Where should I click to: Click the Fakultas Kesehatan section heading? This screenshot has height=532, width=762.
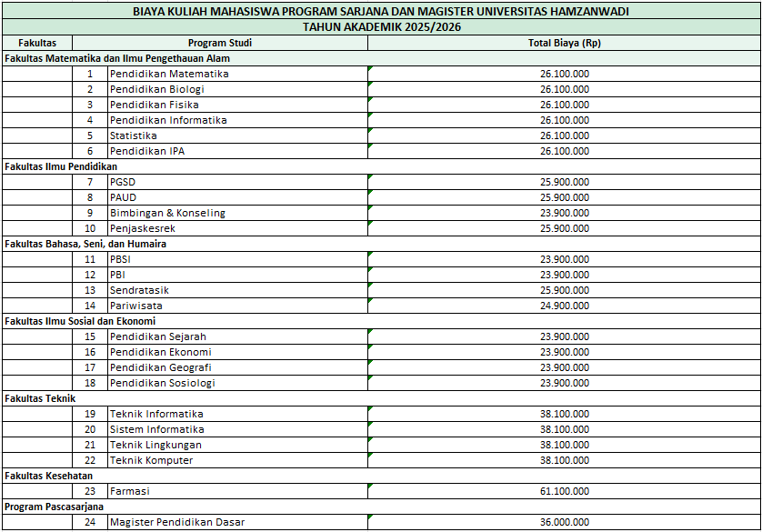coord(48,476)
